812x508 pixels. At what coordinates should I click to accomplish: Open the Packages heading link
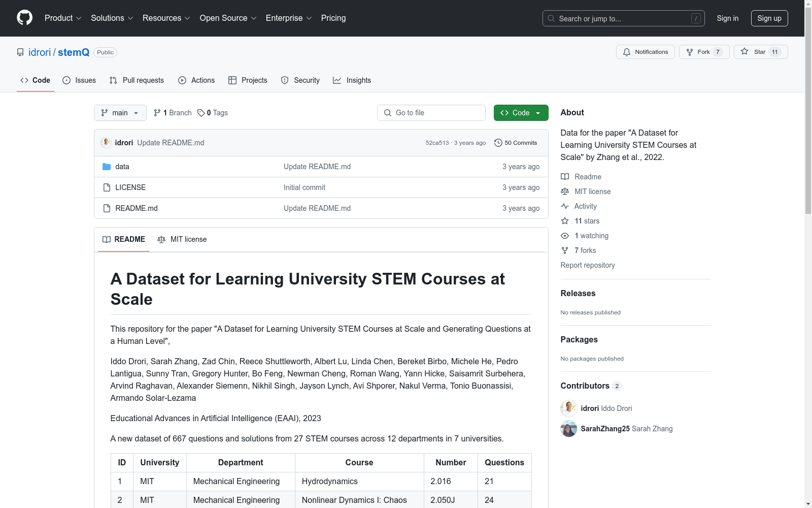579,339
